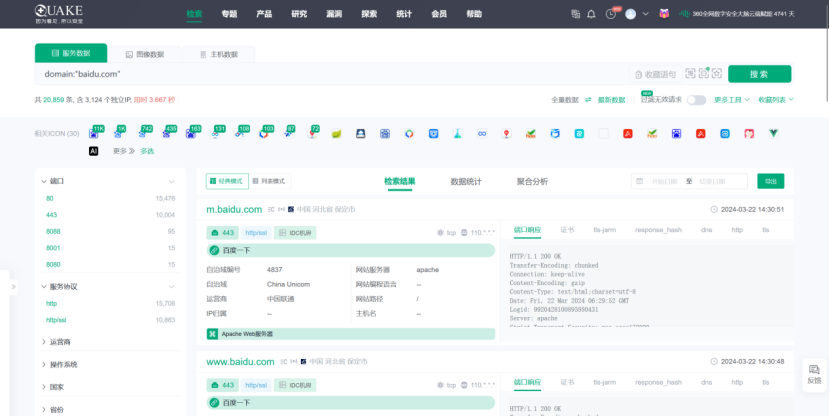Open the 漏洞 navigation menu
Screen dimensions: 830x416
pyautogui.click(x=334, y=14)
